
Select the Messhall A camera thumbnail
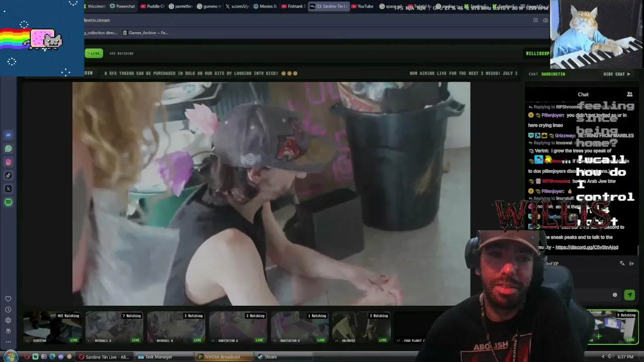click(x=114, y=327)
